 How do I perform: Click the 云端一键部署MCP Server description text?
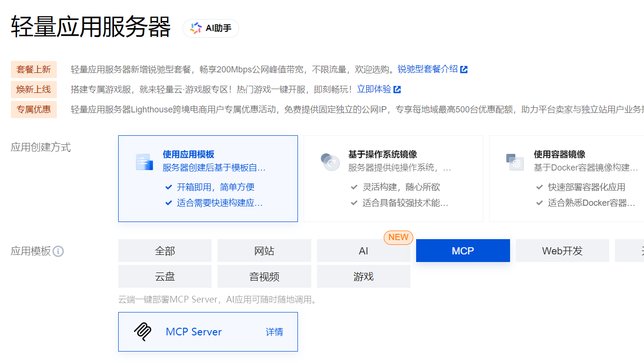tap(217, 300)
